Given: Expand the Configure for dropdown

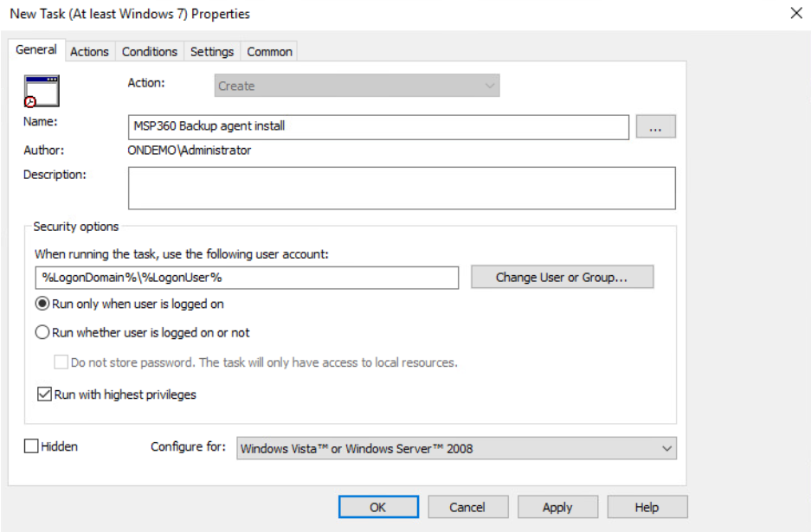Looking at the screenshot, I should [457, 448].
